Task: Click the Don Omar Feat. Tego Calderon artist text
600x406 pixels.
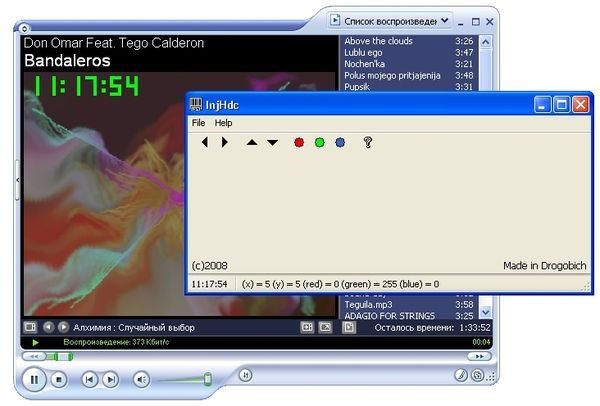Action: click(x=114, y=43)
